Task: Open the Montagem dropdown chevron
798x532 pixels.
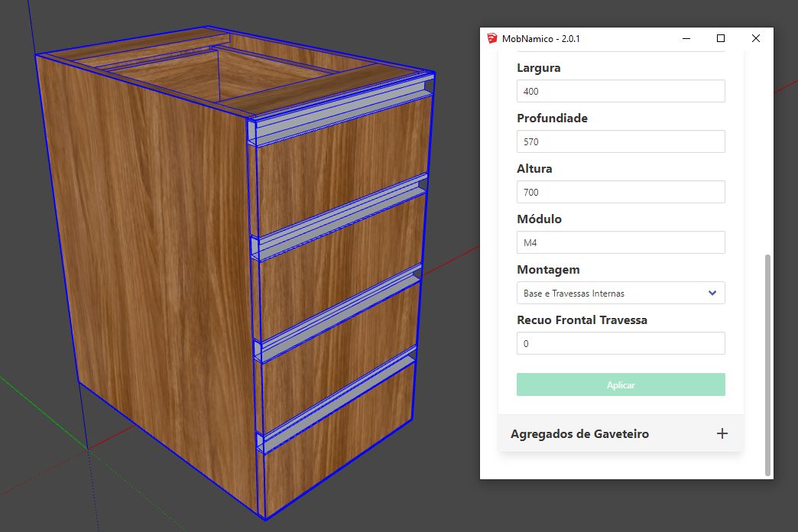Action: pyautogui.click(x=712, y=293)
